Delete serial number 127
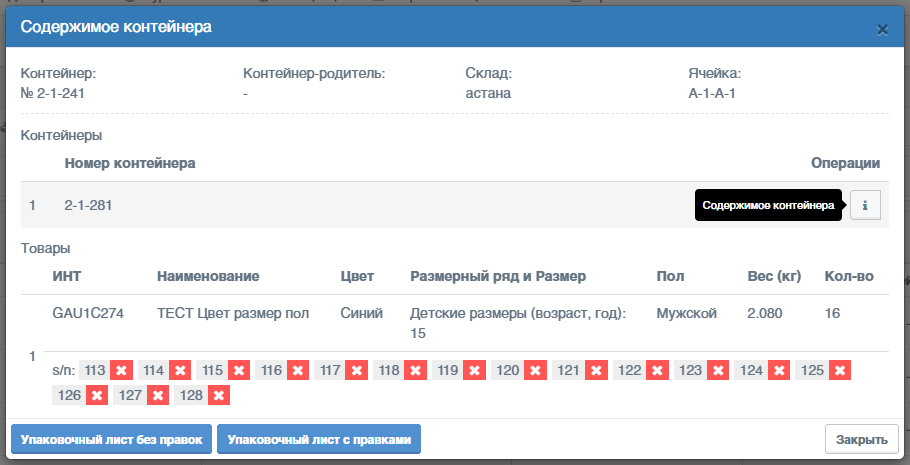This screenshot has width=910, height=465. [158, 395]
